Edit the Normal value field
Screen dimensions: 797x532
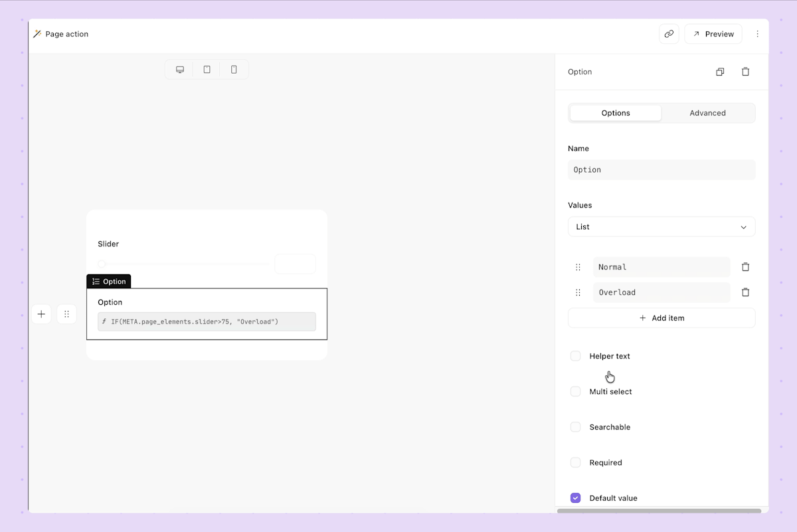pyautogui.click(x=662, y=267)
